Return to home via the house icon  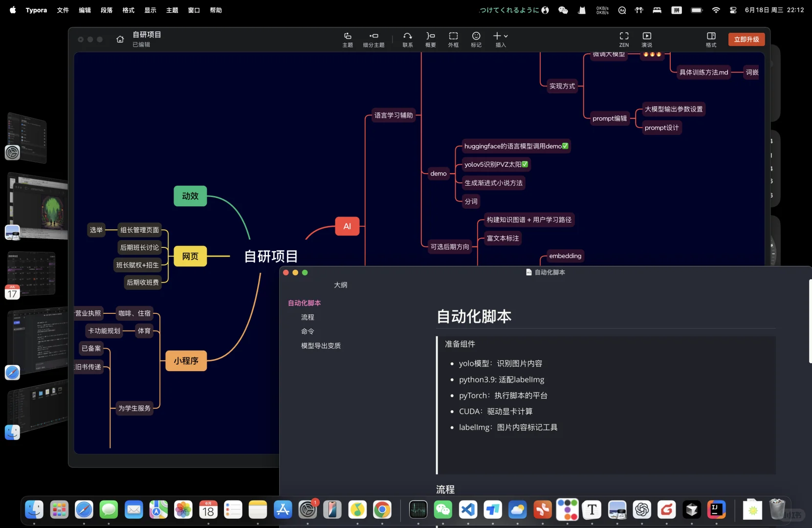(120, 39)
